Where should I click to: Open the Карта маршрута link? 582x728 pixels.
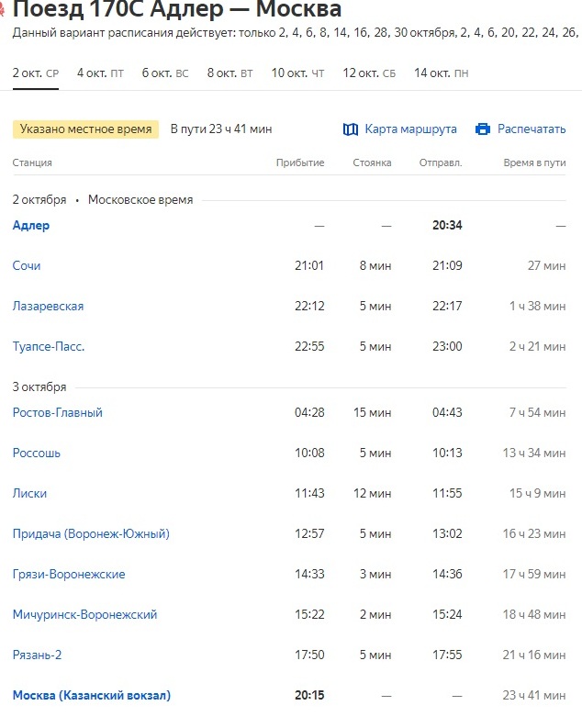pyautogui.click(x=410, y=129)
